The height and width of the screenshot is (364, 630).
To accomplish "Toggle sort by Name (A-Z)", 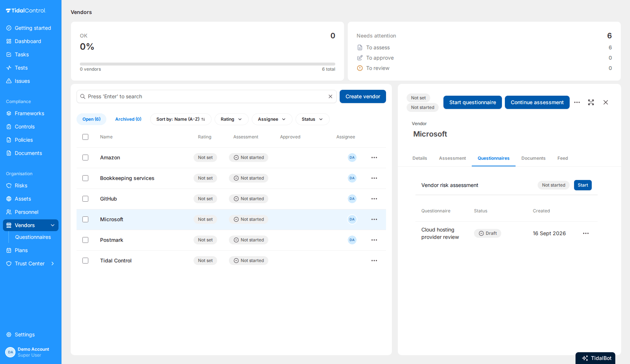I will (x=181, y=119).
